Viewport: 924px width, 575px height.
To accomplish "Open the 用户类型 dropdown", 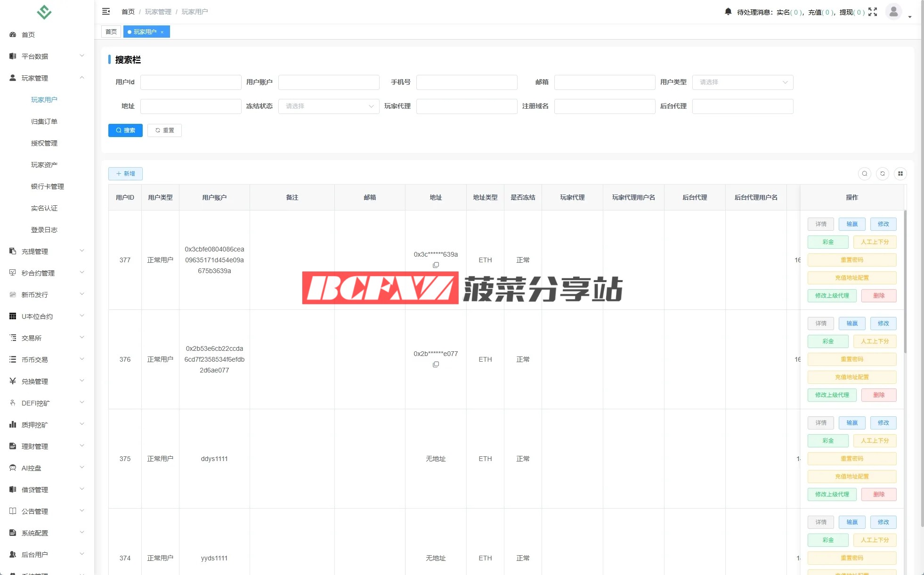I will click(x=742, y=82).
